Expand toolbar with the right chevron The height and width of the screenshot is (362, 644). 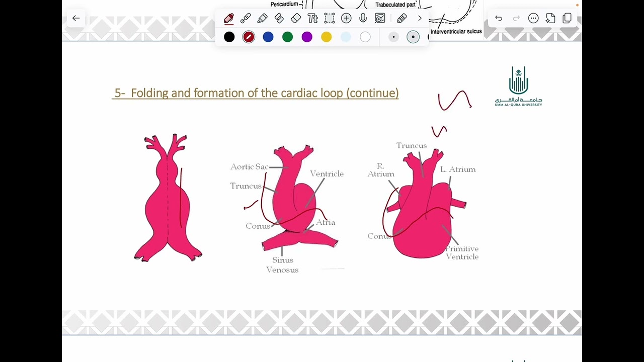[420, 19]
